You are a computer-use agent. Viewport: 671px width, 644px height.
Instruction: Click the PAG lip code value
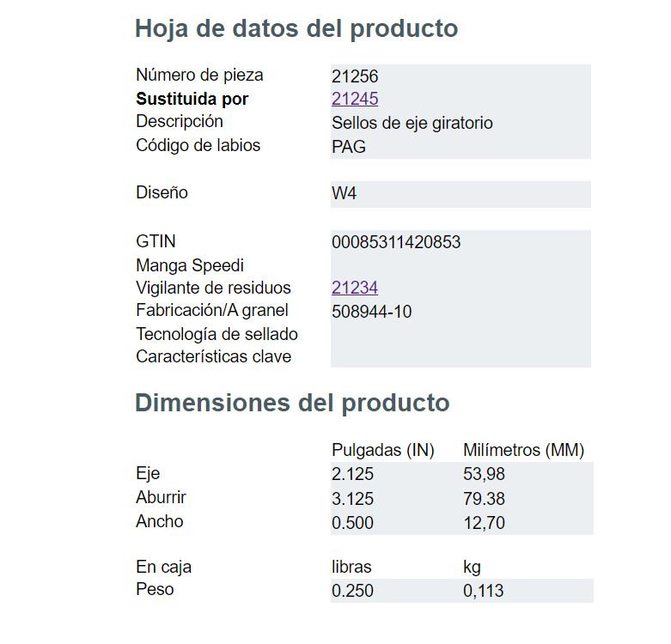tap(349, 146)
